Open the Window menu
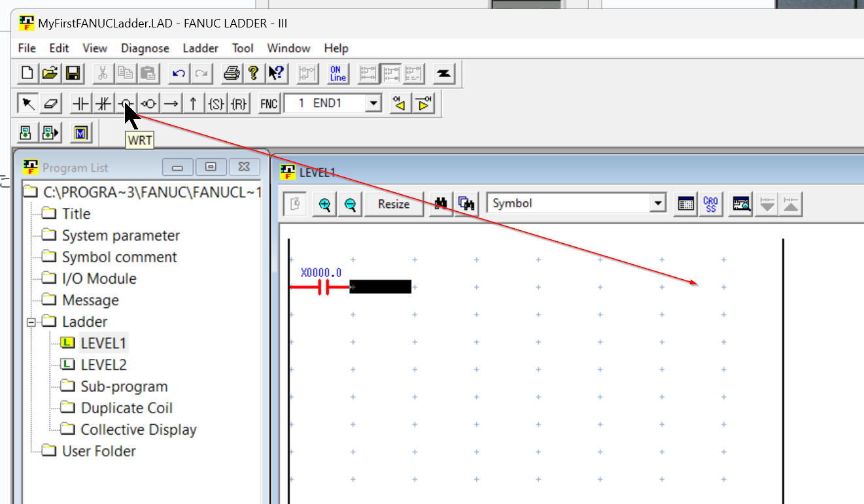Image resolution: width=864 pixels, height=504 pixels. tap(288, 48)
